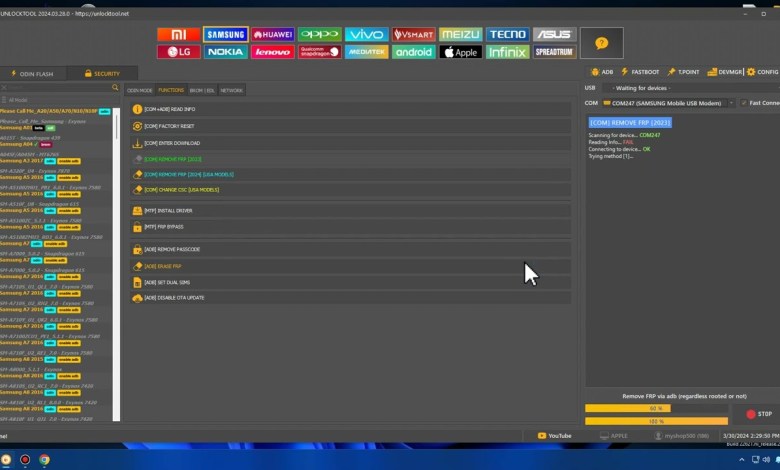780x470 pixels.
Task: Select the Huawei brand logo
Action: coord(273,34)
